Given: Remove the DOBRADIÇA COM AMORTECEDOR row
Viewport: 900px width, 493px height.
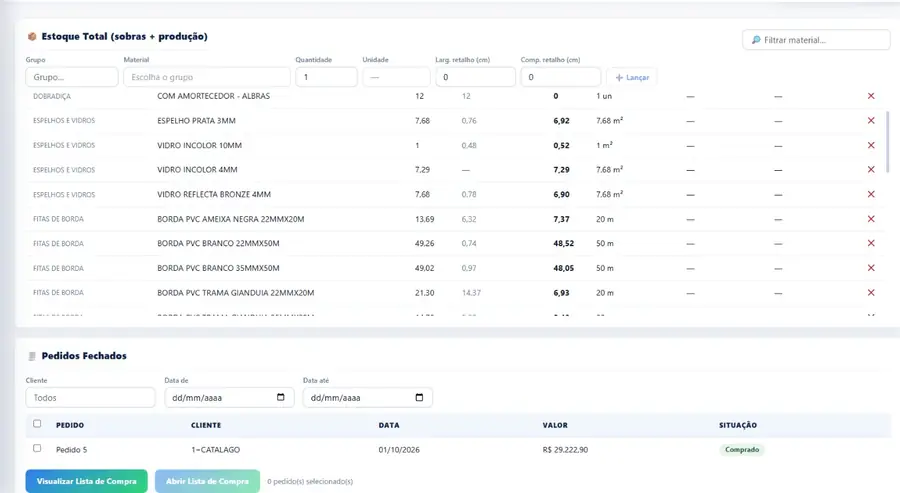Looking at the screenshot, I should point(871,96).
